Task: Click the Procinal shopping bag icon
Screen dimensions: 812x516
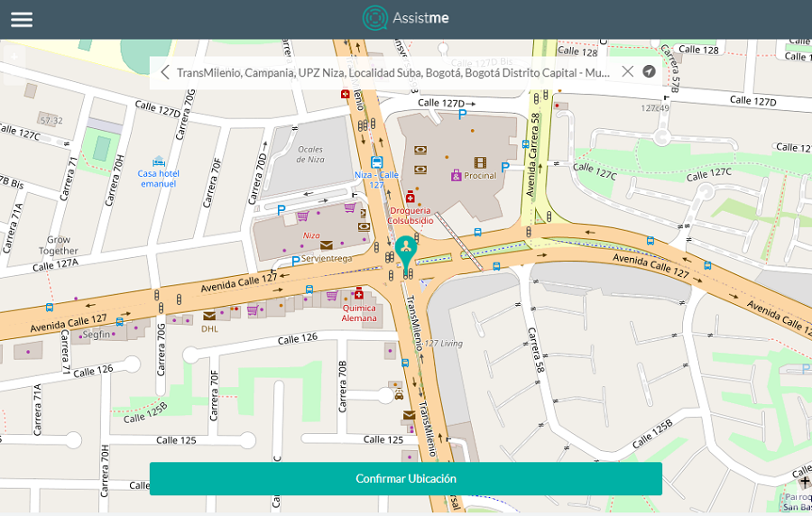Action: tap(456, 175)
